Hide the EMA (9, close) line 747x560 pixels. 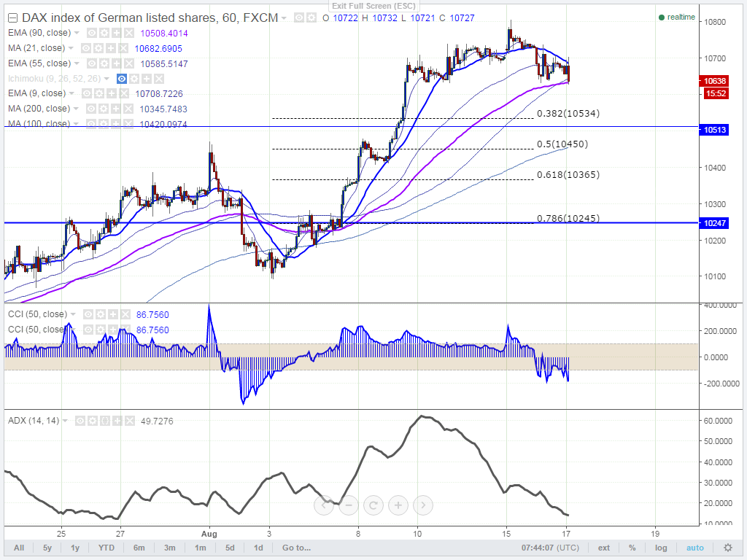point(87,93)
